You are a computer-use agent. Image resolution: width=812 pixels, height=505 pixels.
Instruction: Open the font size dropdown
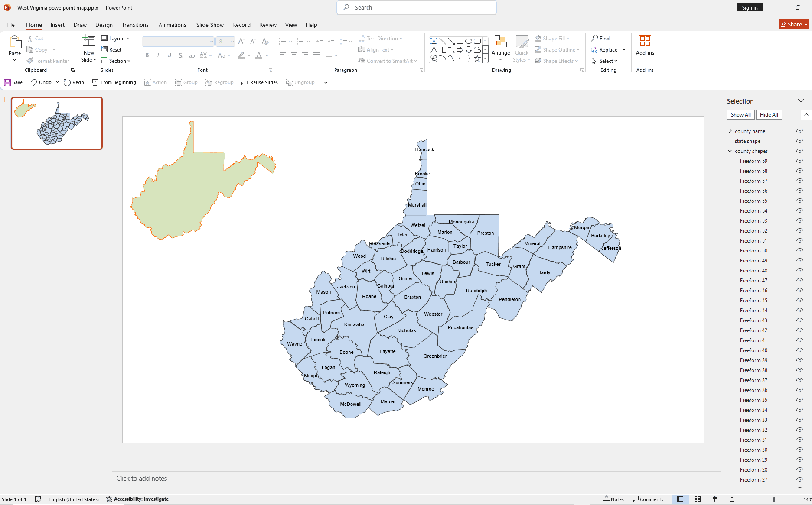point(232,42)
